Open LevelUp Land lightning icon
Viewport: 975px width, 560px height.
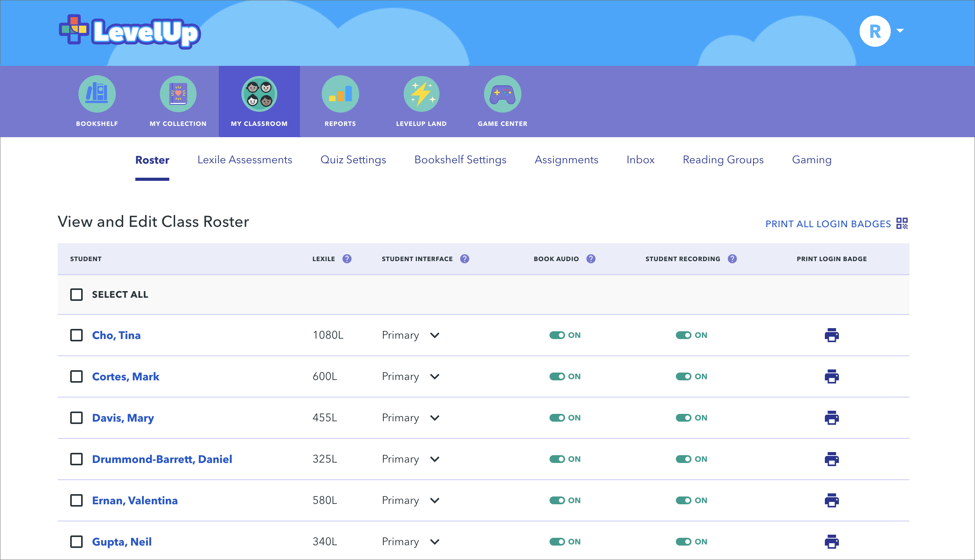[x=421, y=94]
